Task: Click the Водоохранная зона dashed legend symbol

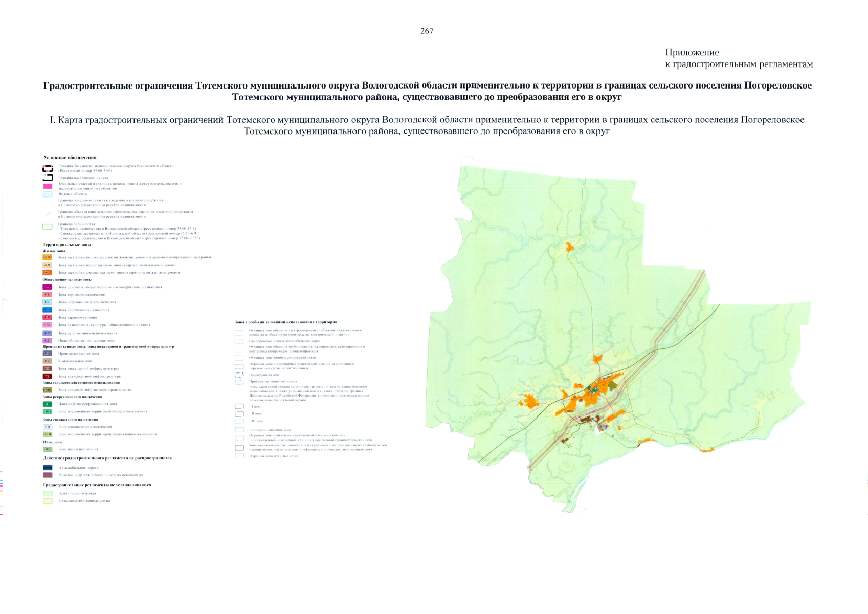Action: point(239,375)
